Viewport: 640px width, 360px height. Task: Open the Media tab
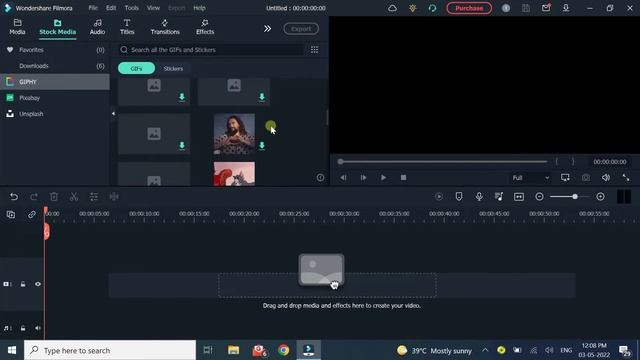17,27
